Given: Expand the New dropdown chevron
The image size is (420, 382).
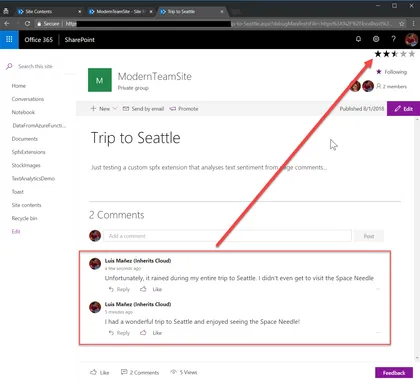Looking at the screenshot, I should click(x=115, y=109).
